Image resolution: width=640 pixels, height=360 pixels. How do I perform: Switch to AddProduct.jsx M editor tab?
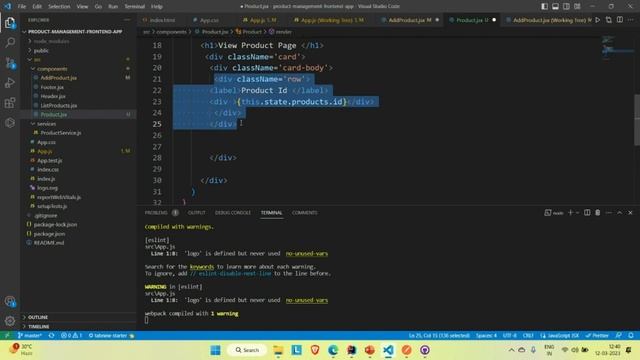[x=409, y=20]
